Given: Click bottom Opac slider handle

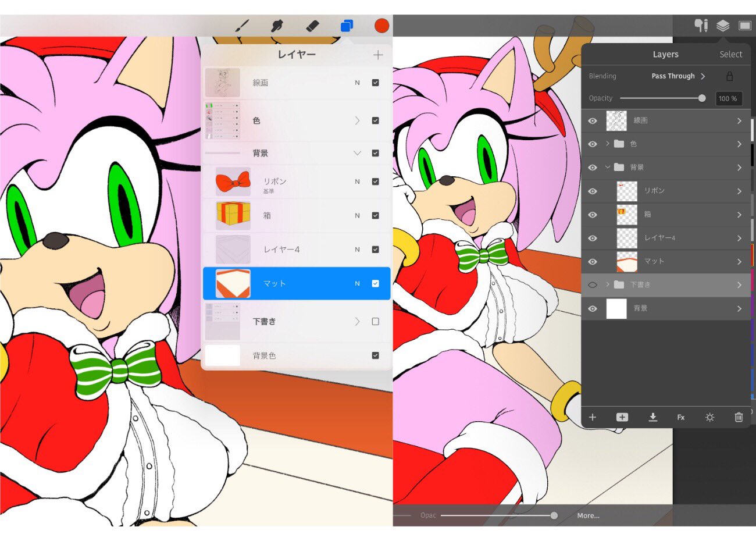Looking at the screenshot, I should [554, 515].
